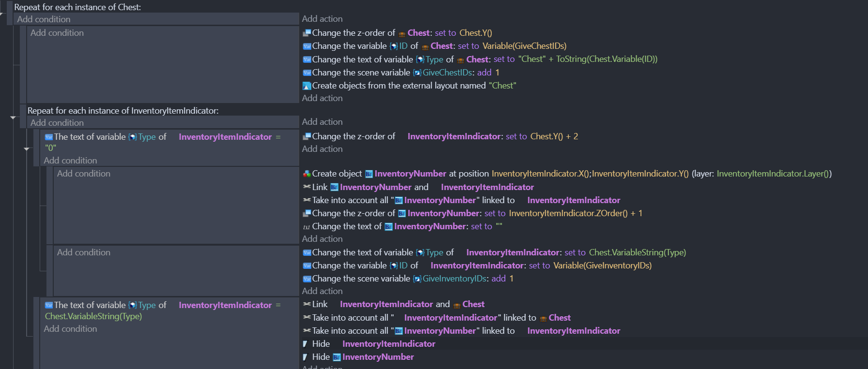
Task: Click the text icon beside 'Change the text of InventoryNumber'
Action: [x=306, y=226]
